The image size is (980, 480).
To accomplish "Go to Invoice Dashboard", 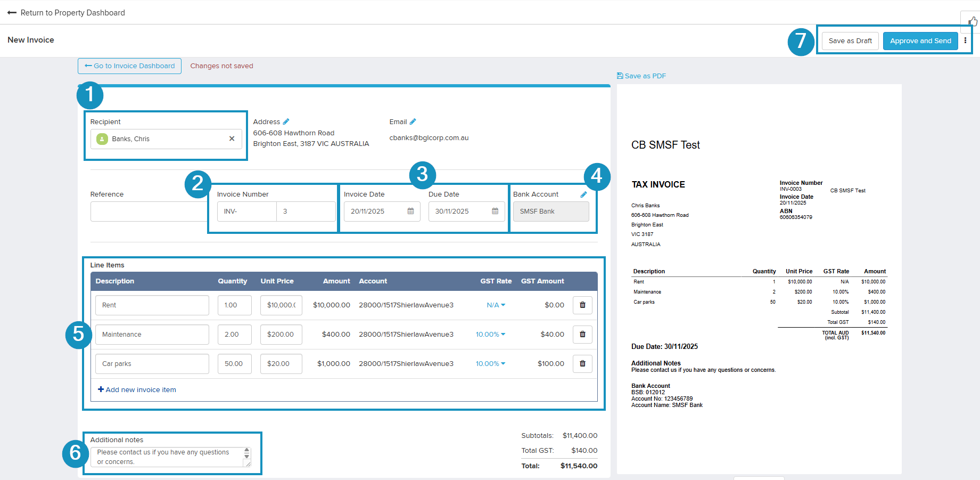I will coord(130,66).
